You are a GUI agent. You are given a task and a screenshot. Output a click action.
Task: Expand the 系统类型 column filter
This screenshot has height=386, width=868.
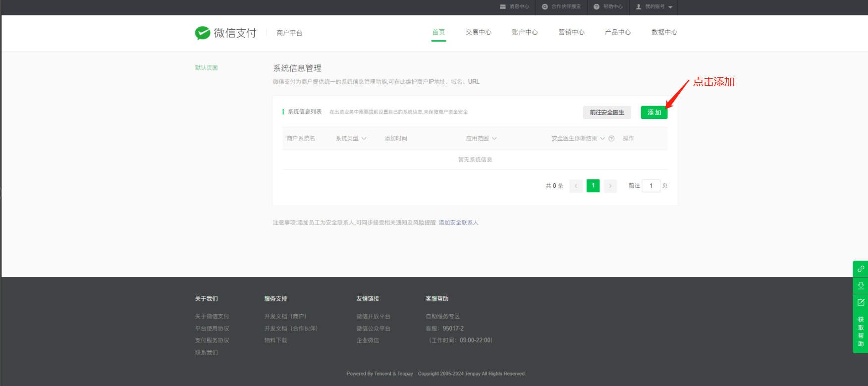coord(364,139)
